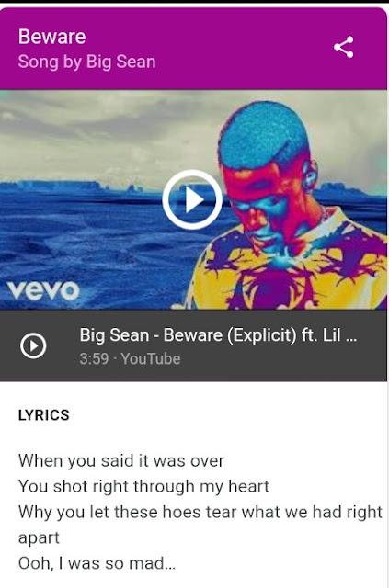Open 'Song by Big Sean' subtitle
This screenshot has width=389, height=588.
pos(86,62)
